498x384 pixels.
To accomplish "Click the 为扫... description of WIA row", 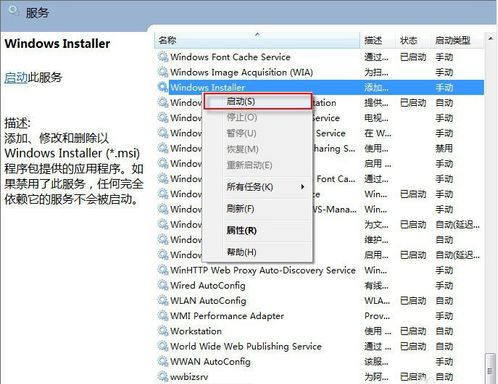I will pos(376,72).
